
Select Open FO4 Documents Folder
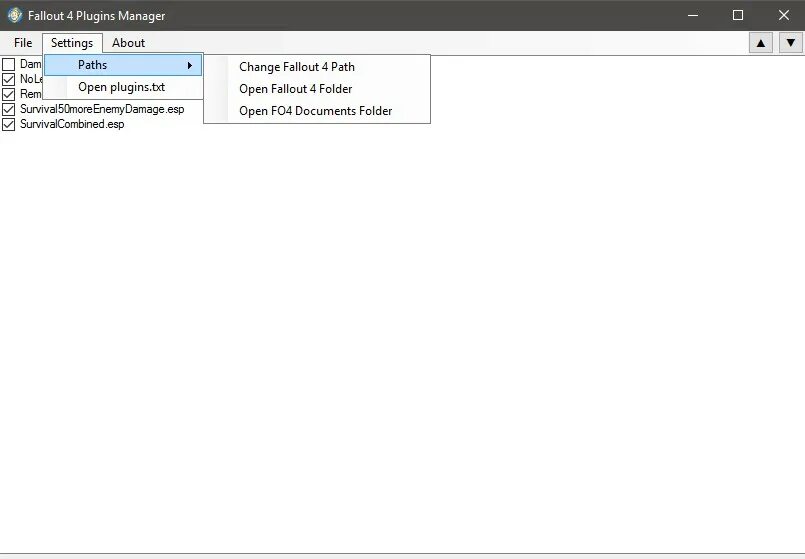coord(317,111)
